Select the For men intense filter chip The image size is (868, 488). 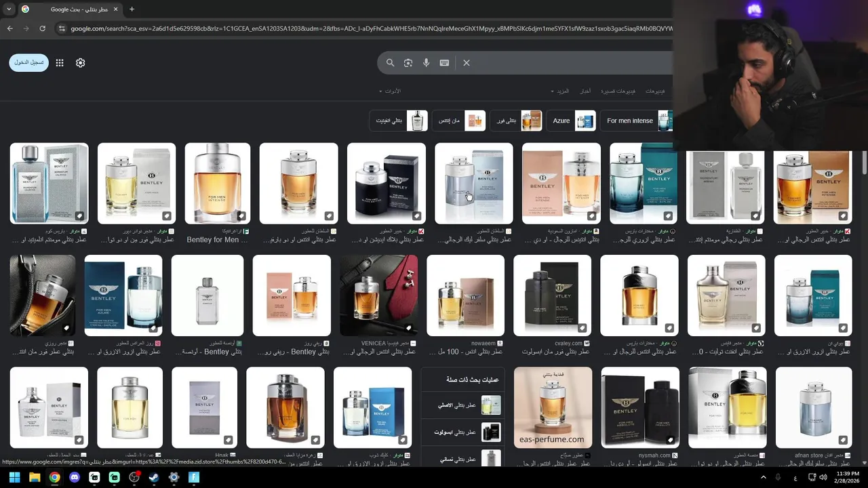(637, 121)
